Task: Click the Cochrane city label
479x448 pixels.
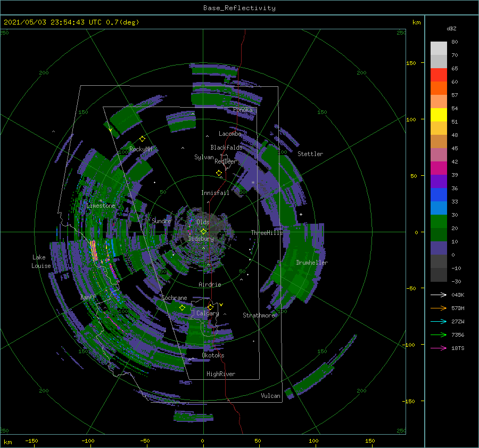Action: pos(174,298)
